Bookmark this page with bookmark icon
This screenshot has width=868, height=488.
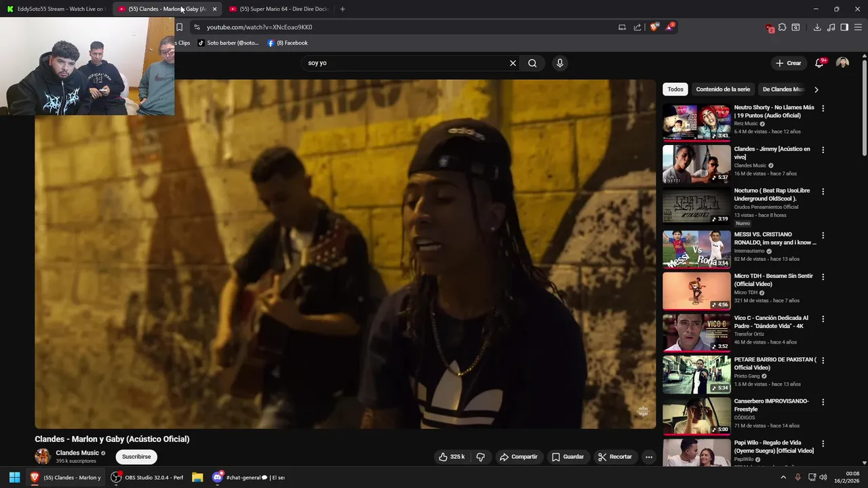tap(180, 27)
